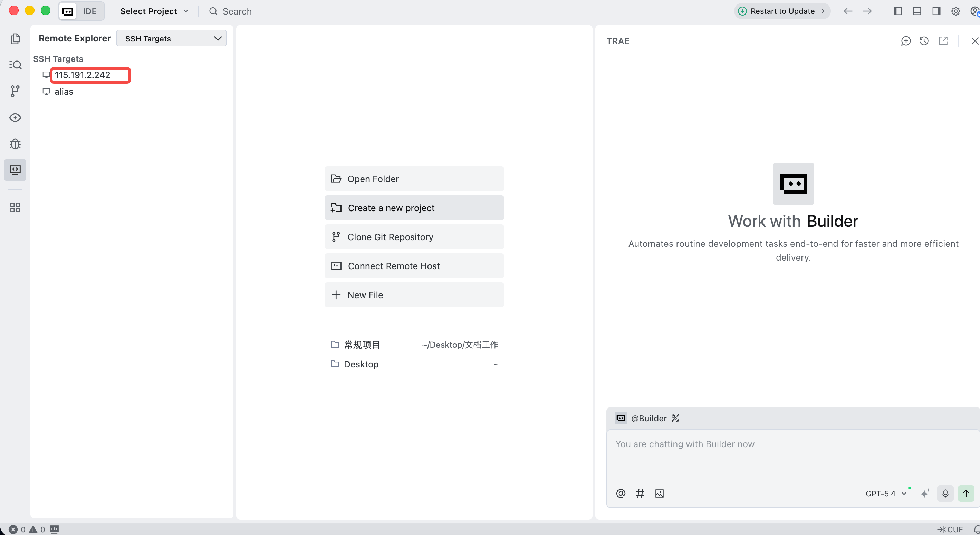Screen dimensions: 980x535
Task: Open the Run and Debug bug icon
Action: pyautogui.click(x=15, y=144)
